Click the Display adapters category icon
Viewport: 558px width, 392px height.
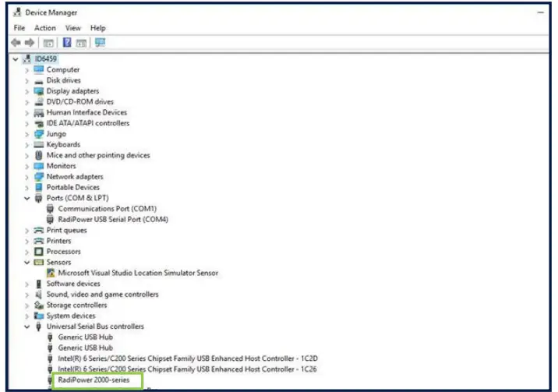[x=38, y=91]
